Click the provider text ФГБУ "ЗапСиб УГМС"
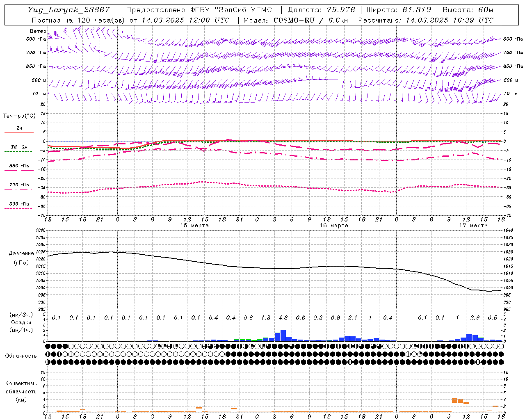Screen dimensions: 525x420 click(x=234, y=10)
